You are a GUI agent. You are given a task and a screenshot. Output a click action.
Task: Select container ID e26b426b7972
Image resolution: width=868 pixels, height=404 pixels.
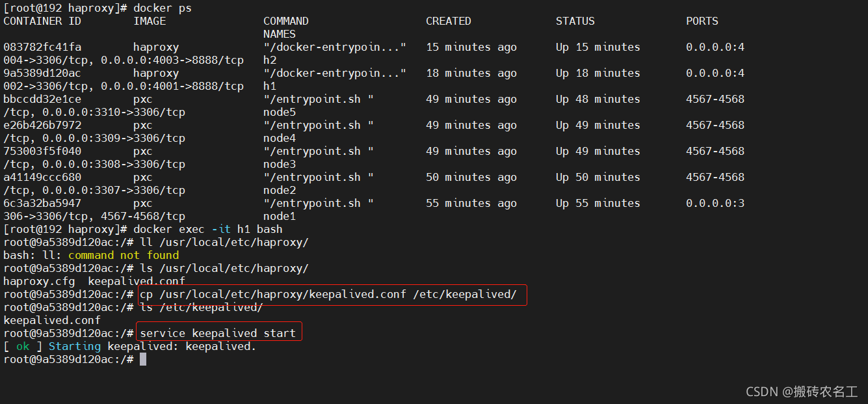[42, 125]
